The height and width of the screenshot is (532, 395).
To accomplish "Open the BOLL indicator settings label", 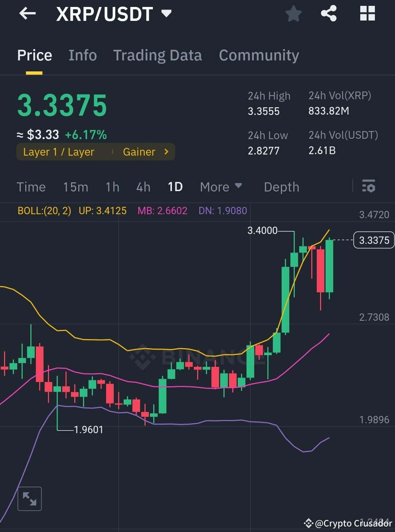I will [x=44, y=211].
